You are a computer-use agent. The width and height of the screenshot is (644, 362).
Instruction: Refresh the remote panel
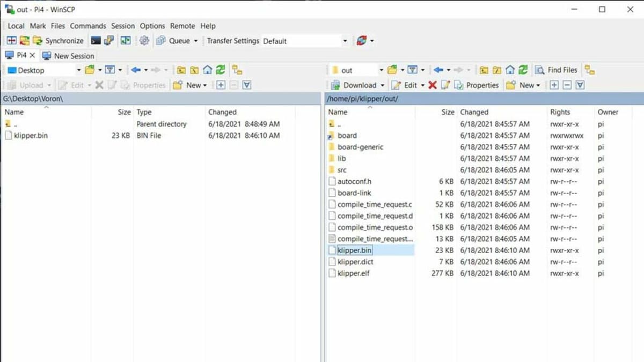point(523,70)
